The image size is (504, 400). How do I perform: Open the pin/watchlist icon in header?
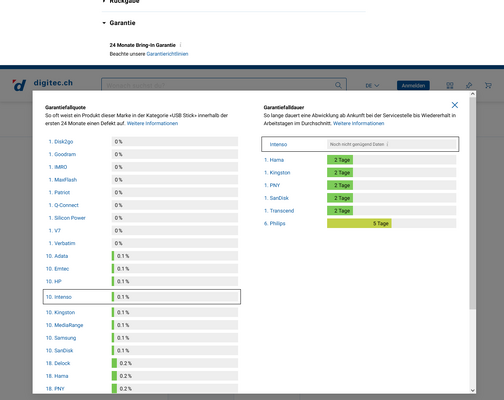[x=469, y=85]
